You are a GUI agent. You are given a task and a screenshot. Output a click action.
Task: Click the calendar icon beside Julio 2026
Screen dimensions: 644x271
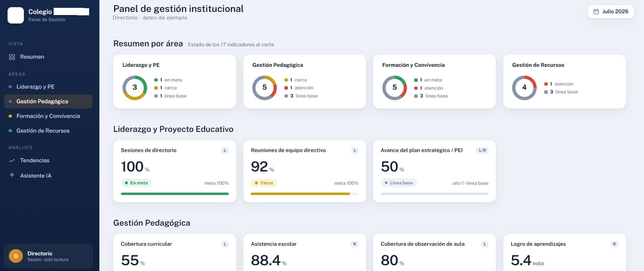[x=596, y=12]
